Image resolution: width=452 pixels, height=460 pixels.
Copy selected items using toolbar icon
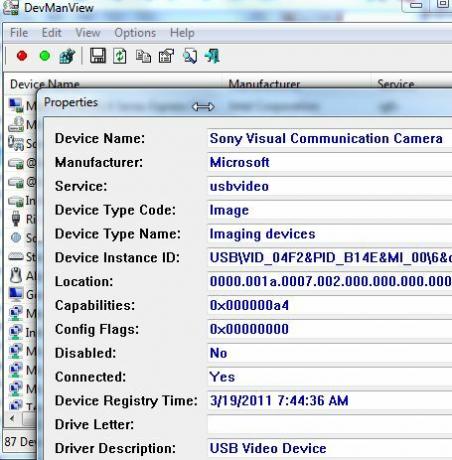coord(143,56)
